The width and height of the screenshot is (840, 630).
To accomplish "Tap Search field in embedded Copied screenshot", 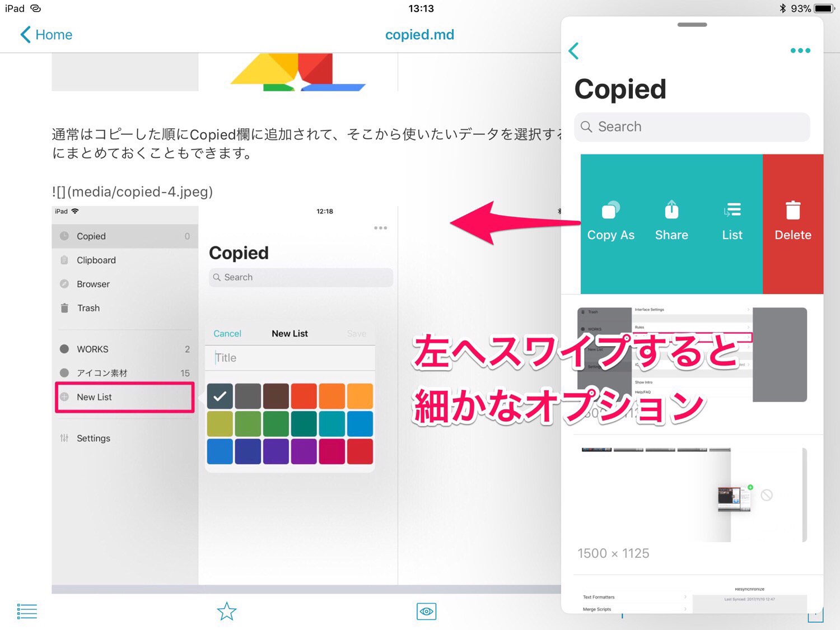I will pyautogui.click(x=301, y=277).
